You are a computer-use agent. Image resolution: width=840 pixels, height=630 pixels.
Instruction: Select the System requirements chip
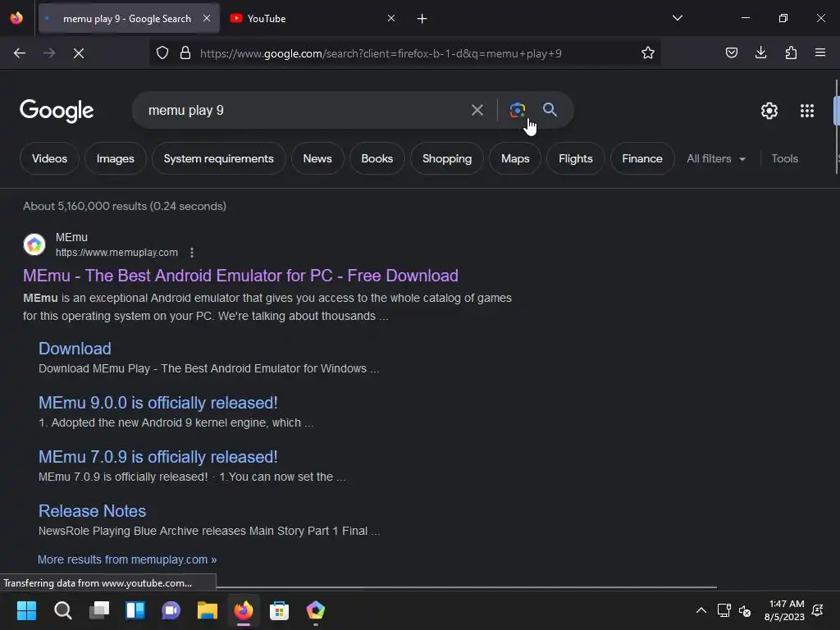pyautogui.click(x=218, y=158)
